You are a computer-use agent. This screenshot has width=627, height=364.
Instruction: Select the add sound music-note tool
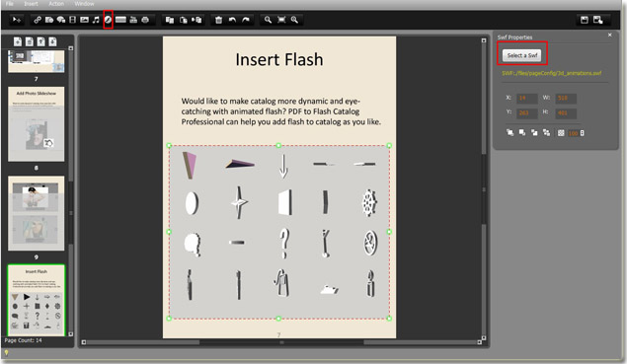click(96, 20)
